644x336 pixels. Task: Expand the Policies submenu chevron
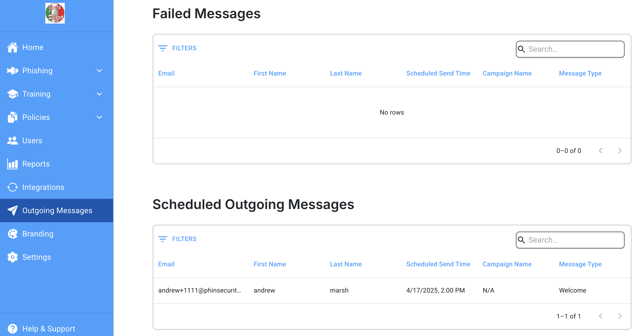pyautogui.click(x=99, y=118)
